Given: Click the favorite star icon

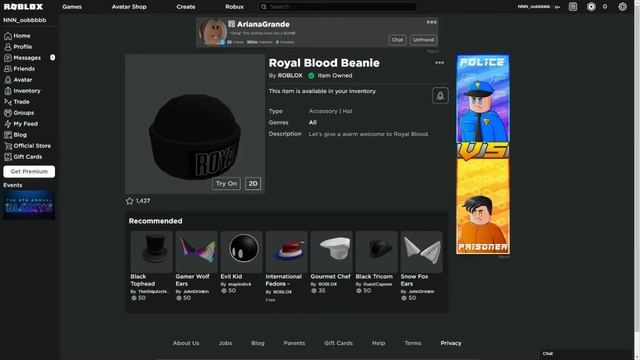Looking at the screenshot, I should (130, 201).
